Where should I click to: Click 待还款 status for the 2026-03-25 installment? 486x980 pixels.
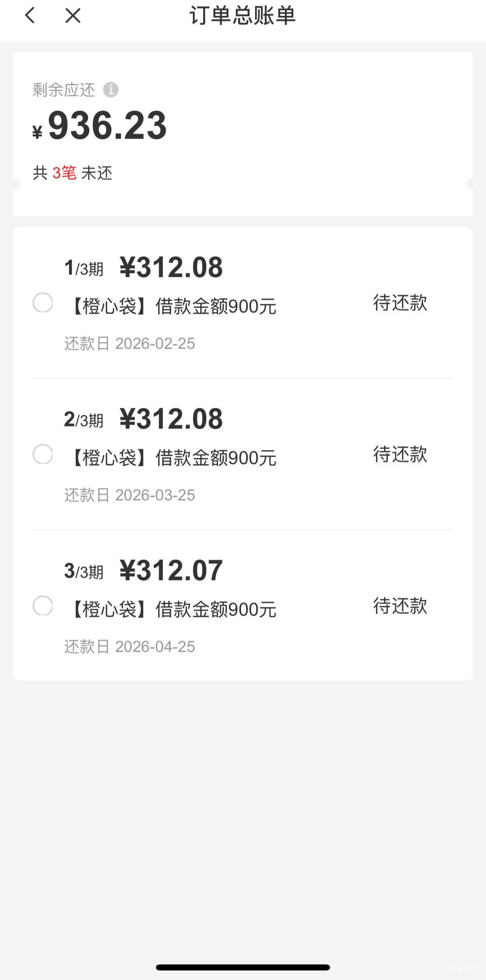400,454
